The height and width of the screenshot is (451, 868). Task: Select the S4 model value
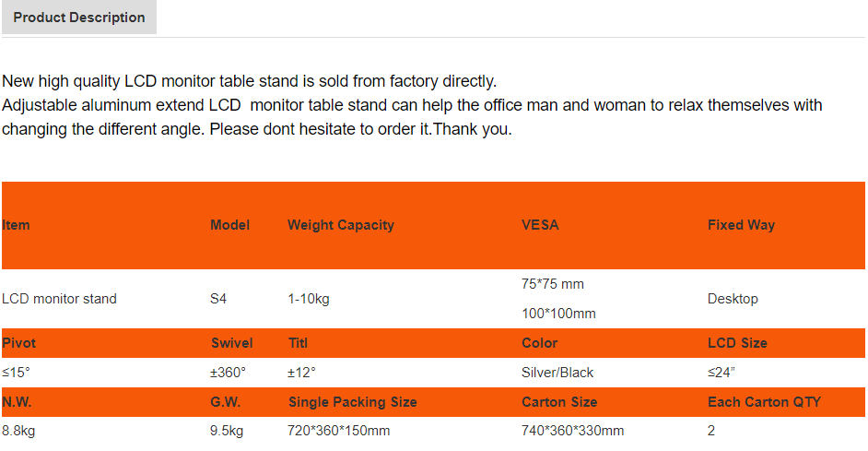tap(218, 299)
